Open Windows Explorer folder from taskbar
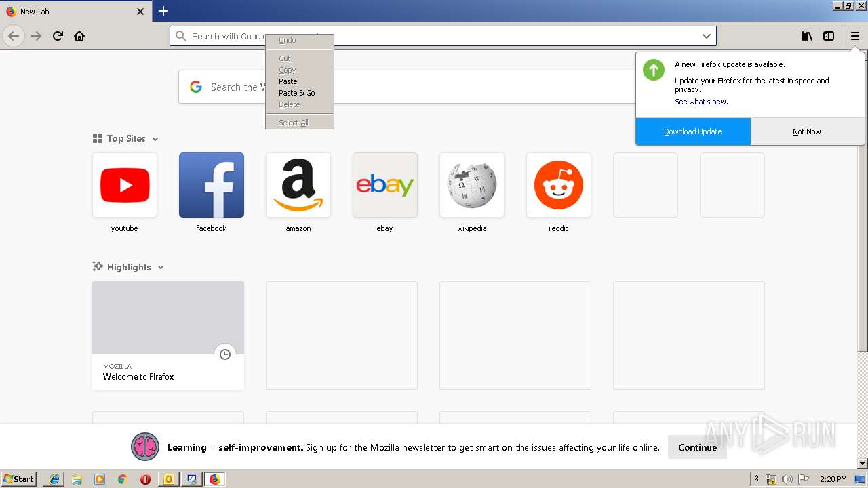This screenshot has height=488, width=868. pyautogui.click(x=77, y=479)
